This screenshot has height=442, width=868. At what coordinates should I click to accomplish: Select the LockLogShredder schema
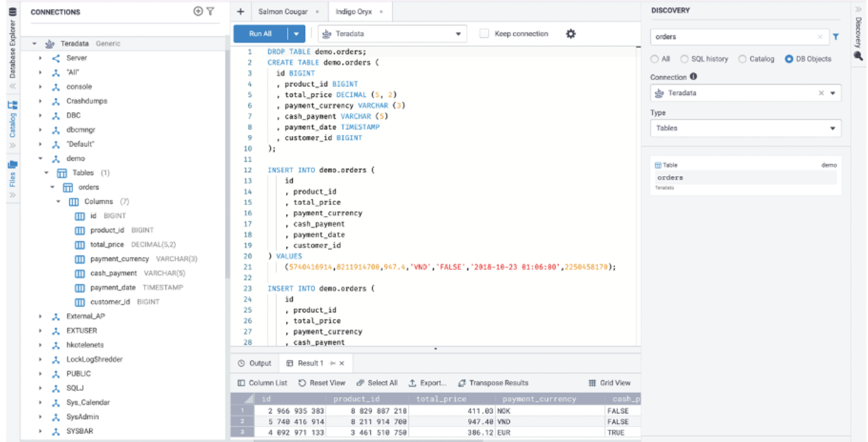click(x=95, y=360)
